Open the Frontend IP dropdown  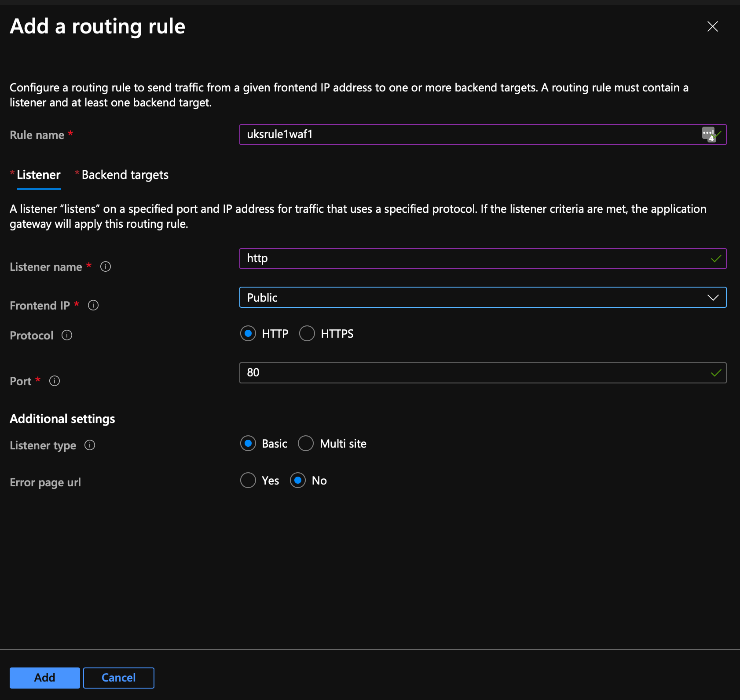tap(483, 297)
